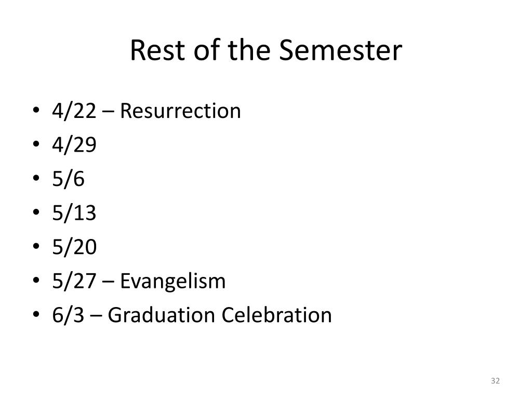Click the slide title Rest of the Semester
Viewport: 532px width, 399px height.
[x=266, y=50]
